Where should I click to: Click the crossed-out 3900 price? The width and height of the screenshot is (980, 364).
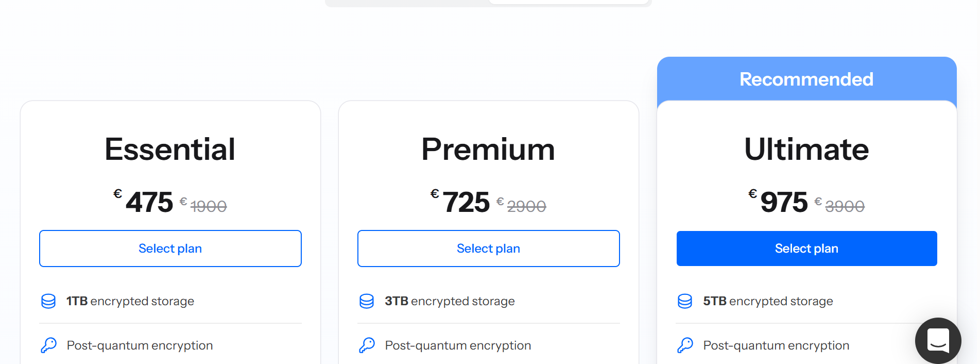tap(845, 205)
